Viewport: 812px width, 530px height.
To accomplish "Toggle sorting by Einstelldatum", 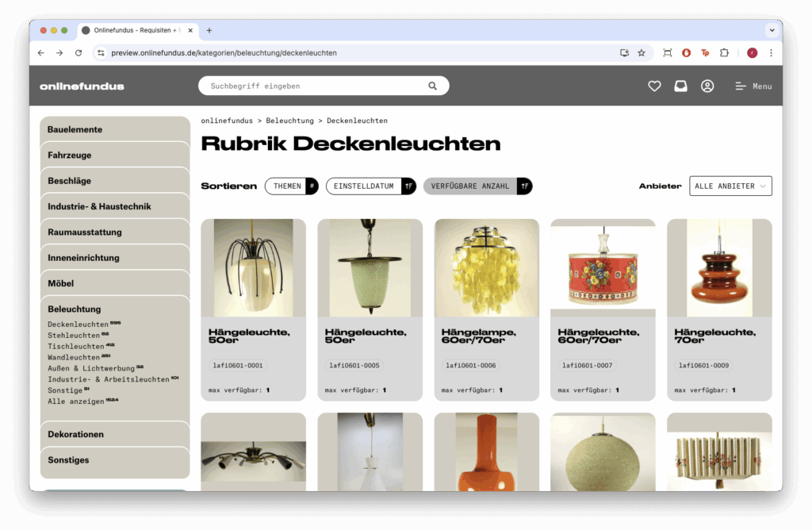I will (x=371, y=186).
